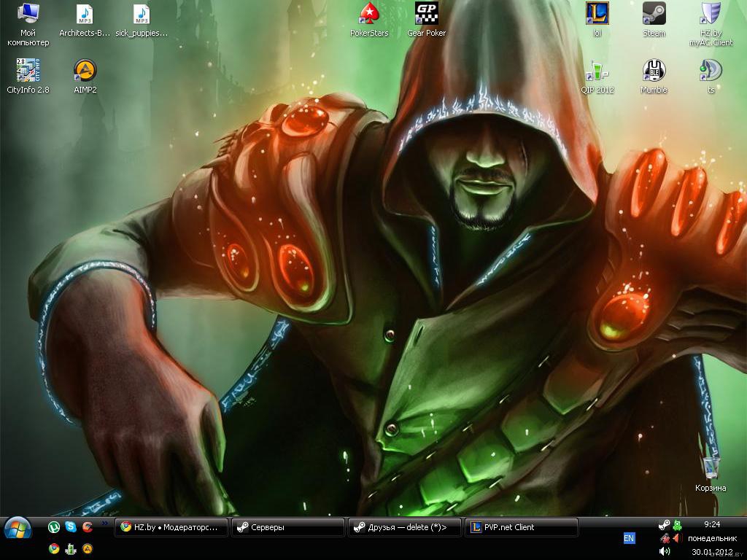Select the Корзина recycle bin icon
The image size is (747, 560).
[x=711, y=474]
